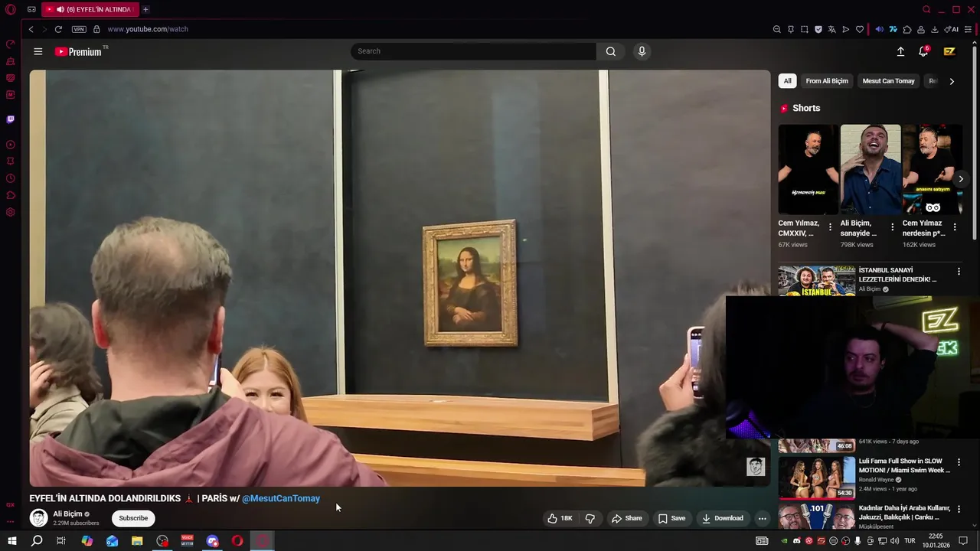Open options for Luli Fama video
The height and width of the screenshot is (551, 980).
tap(959, 462)
